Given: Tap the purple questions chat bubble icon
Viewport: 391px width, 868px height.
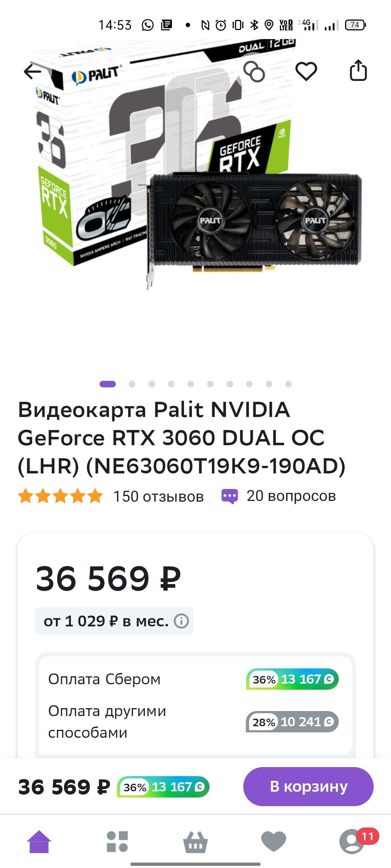Looking at the screenshot, I should 230,496.
